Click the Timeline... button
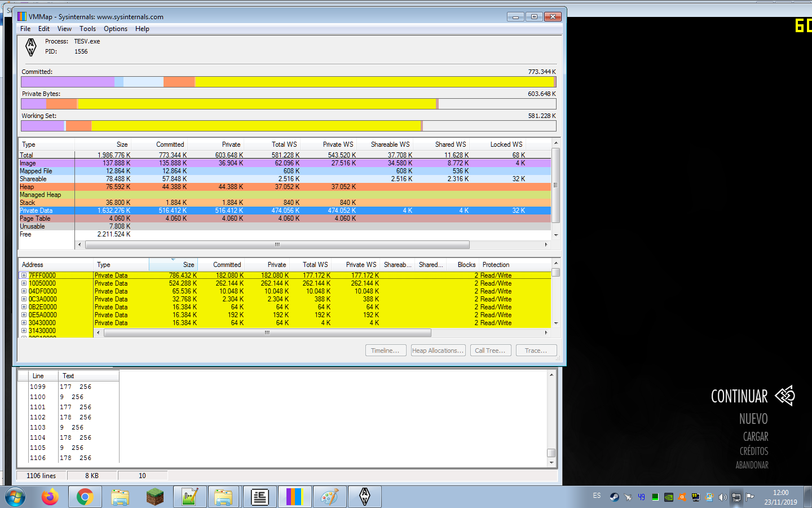Viewport: 812px width, 508px height. (385, 351)
